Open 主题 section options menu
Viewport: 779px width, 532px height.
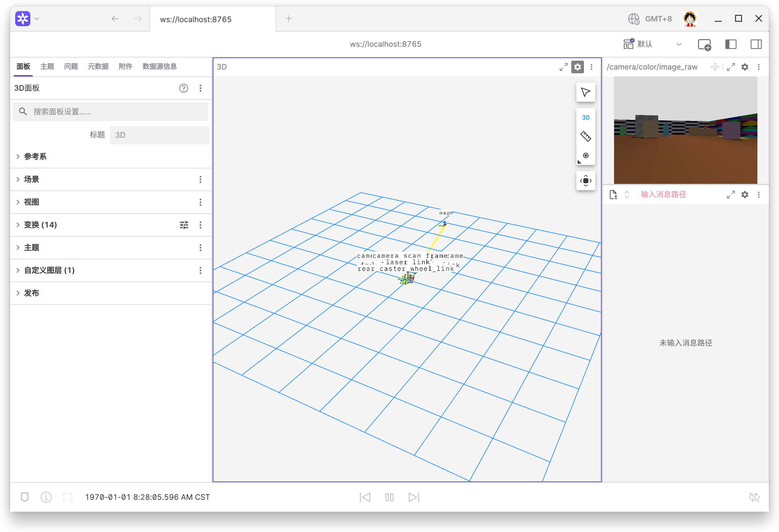pyautogui.click(x=200, y=248)
